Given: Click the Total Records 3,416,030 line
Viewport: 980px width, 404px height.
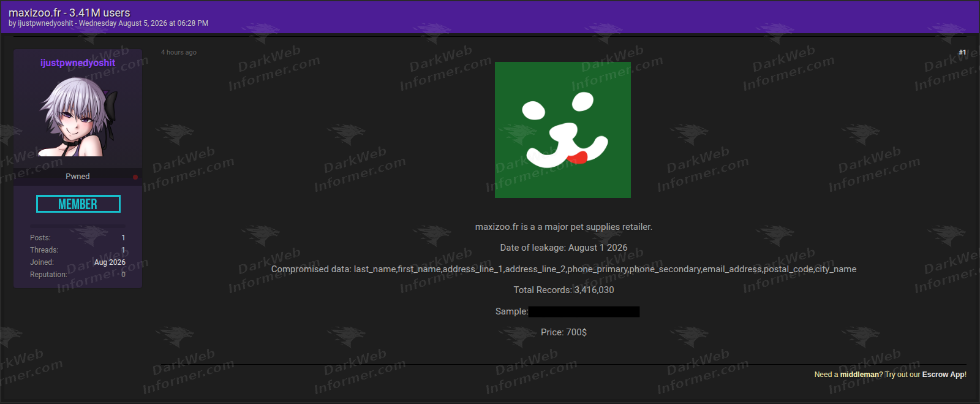Looking at the screenshot, I should coord(563,290).
